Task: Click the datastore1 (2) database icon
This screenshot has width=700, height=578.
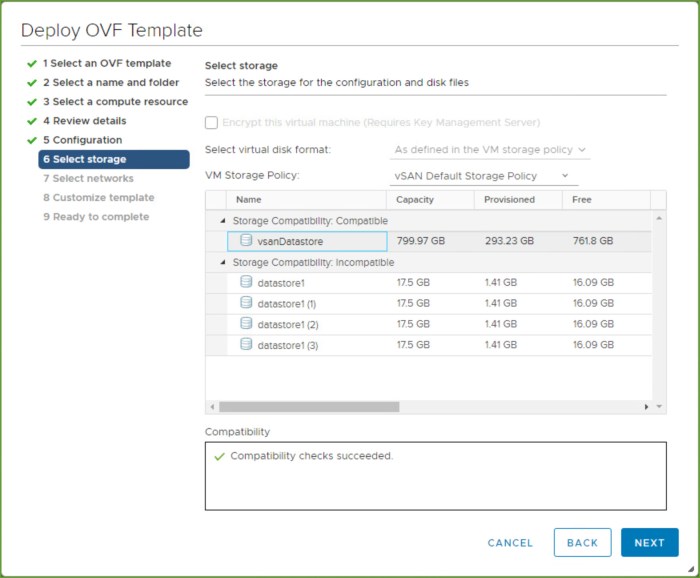Action: [247, 324]
